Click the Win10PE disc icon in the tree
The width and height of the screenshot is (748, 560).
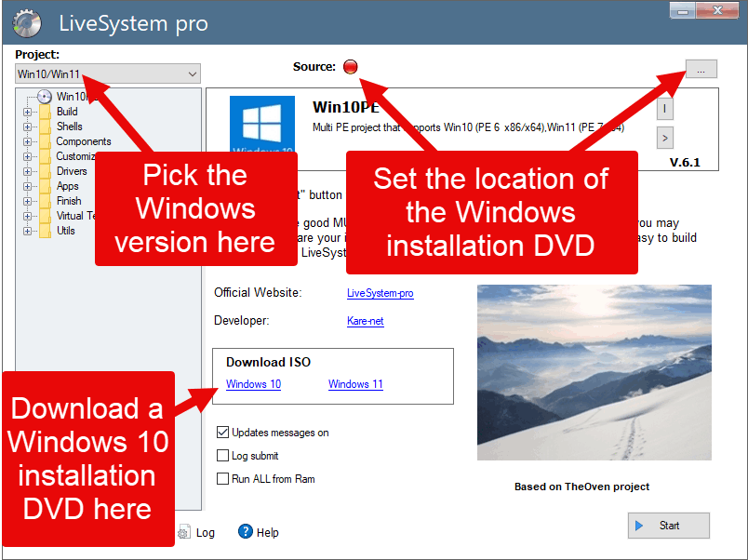pyautogui.click(x=44, y=97)
